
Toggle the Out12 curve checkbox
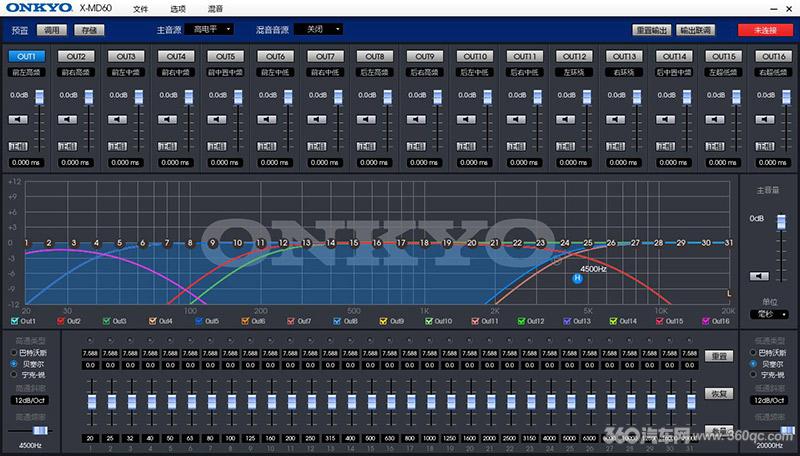[x=521, y=321]
